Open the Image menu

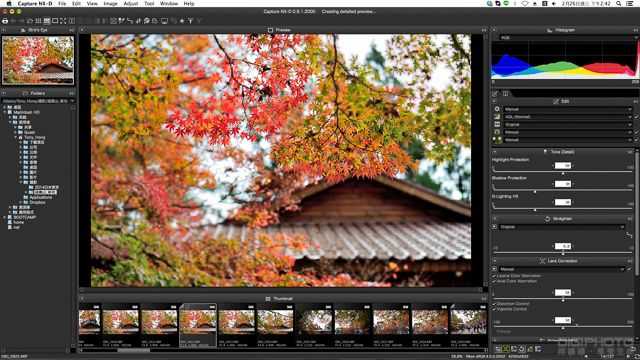110,3
